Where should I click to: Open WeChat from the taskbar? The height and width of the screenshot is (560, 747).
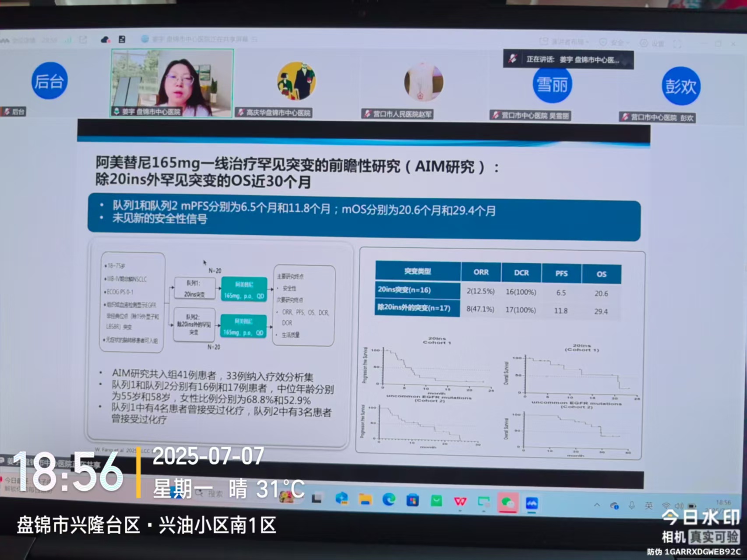(x=507, y=503)
